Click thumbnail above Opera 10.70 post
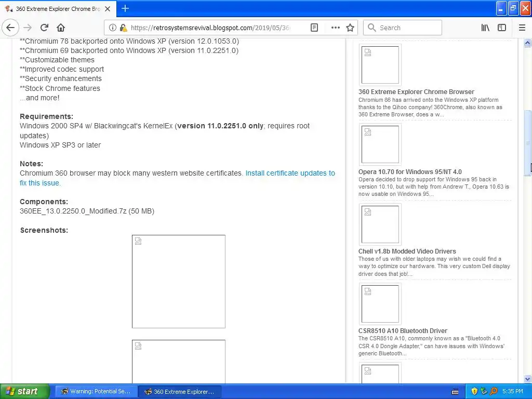 coord(380,144)
